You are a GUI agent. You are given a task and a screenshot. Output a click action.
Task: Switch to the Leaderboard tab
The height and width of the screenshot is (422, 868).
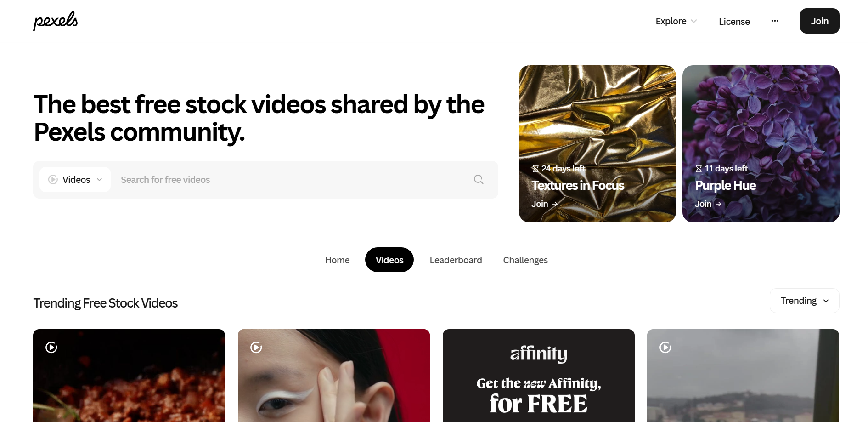(456, 260)
